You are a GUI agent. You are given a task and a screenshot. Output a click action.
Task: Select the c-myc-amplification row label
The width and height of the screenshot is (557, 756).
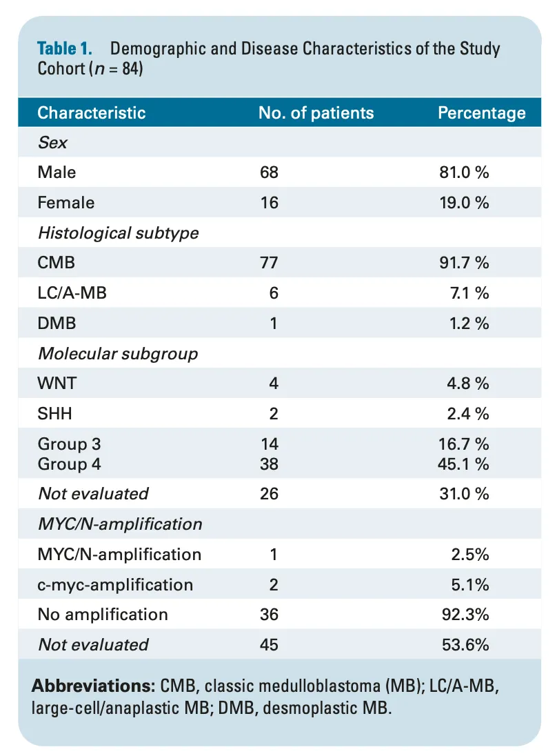pyautogui.click(x=115, y=585)
